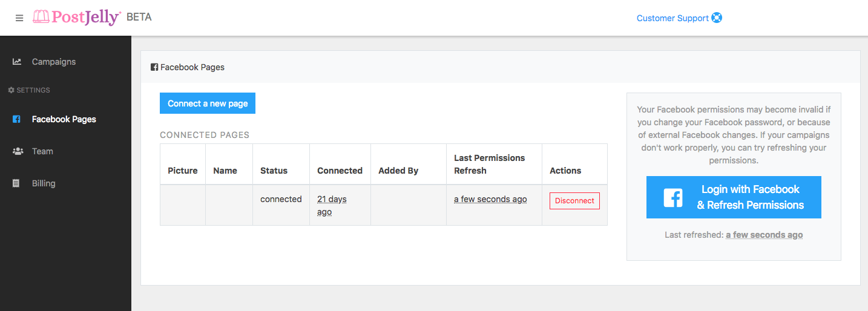This screenshot has width=868, height=311.
Task: Click the Facebook icon next to Facebook Pages
Action: [x=16, y=119]
